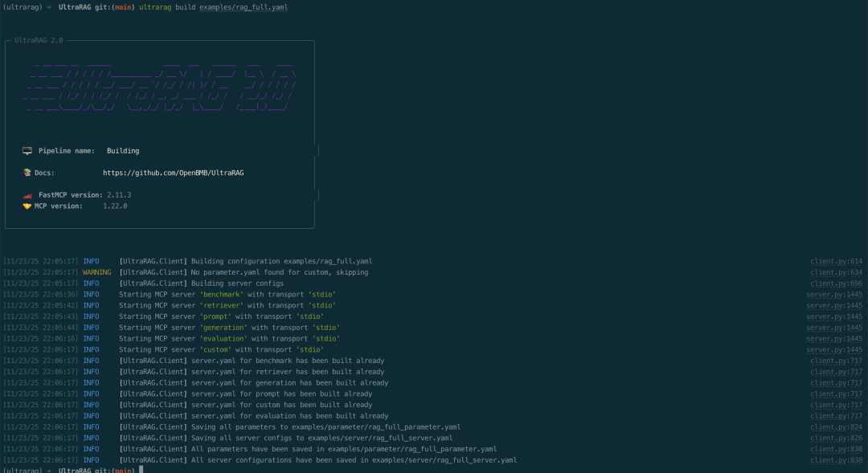This screenshot has height=473, width=868.
Task: Click 'server.yaml for generation has been built already'
Action: click(289, 383)
